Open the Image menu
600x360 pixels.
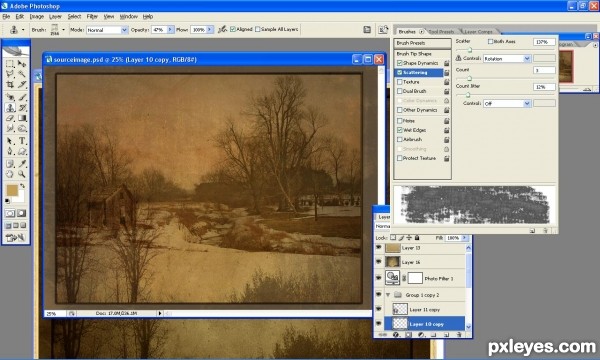coord(37,16)
